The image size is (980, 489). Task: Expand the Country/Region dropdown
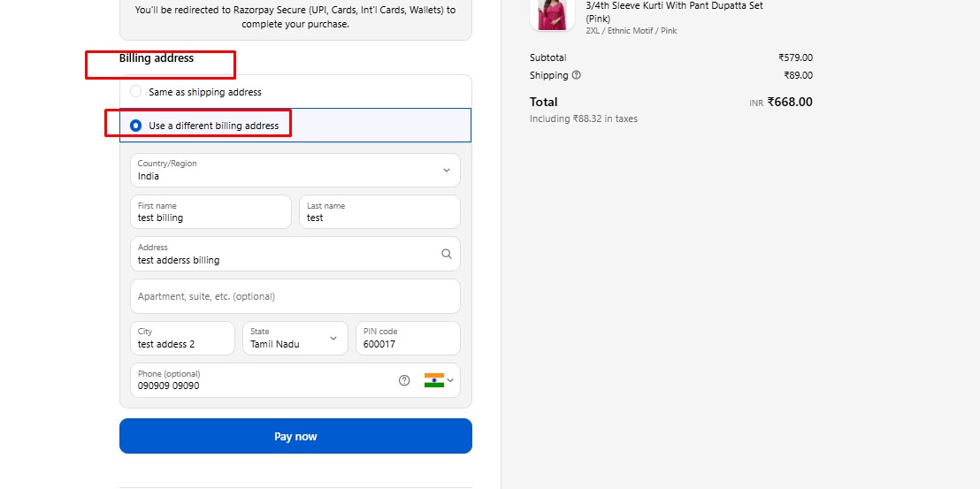[295, 170]
